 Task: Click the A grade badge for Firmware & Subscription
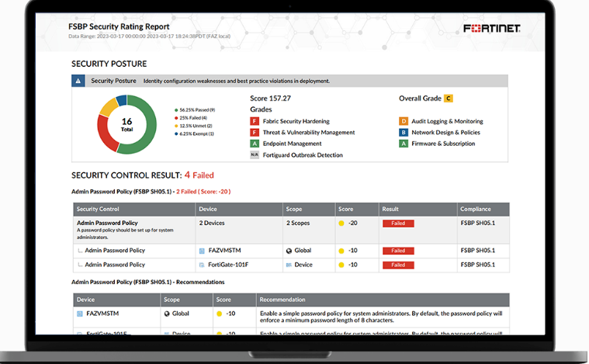(403, 144)
